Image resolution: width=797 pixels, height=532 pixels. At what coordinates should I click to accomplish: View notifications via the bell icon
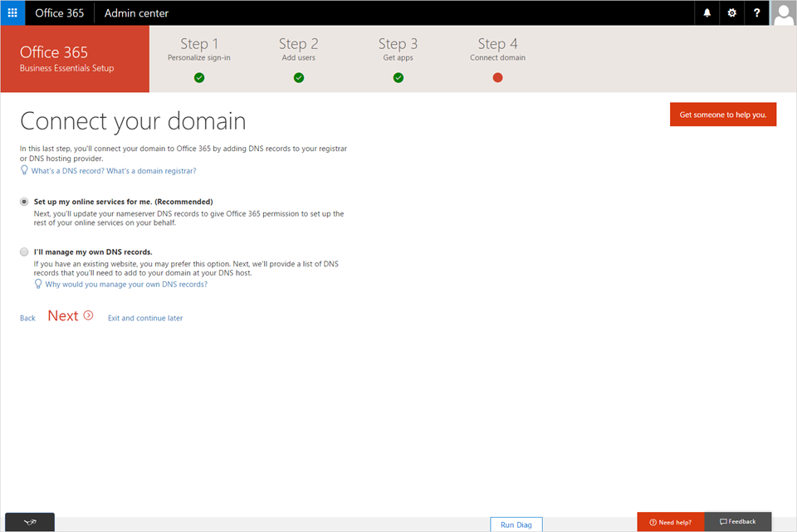707,12
